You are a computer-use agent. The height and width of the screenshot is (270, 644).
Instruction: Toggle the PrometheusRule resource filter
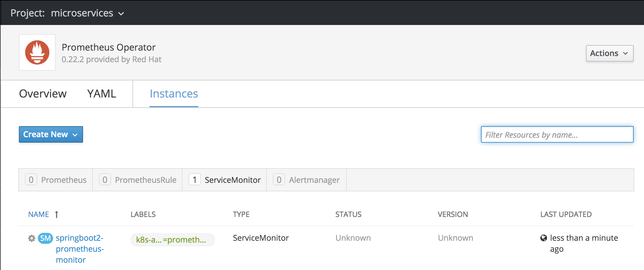(x=138, y=180)
